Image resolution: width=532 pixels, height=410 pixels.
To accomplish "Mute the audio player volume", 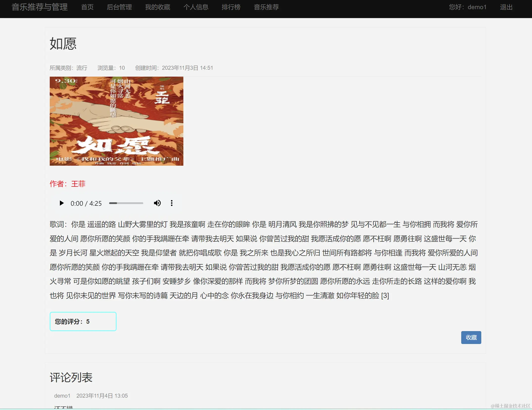I will (157, 203).
